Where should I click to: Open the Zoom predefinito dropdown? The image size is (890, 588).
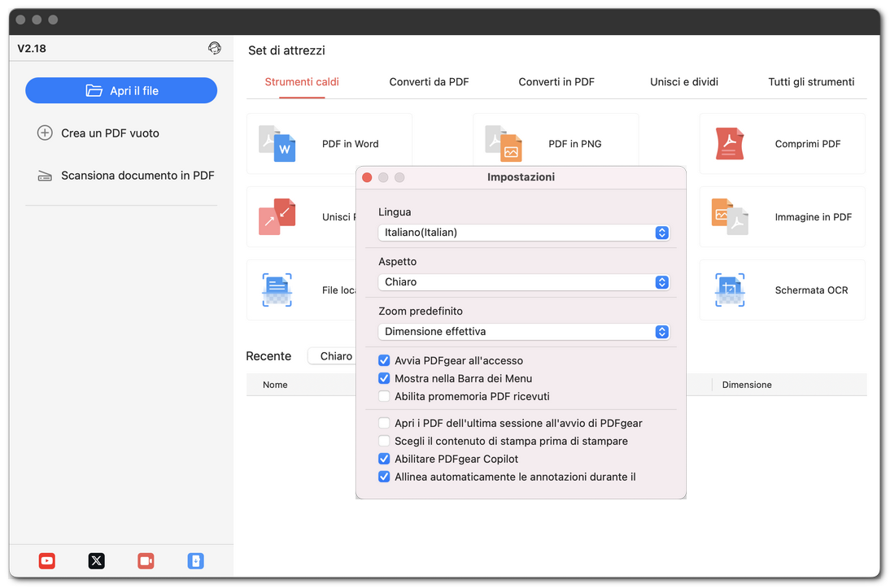click(x=523, y=332)
